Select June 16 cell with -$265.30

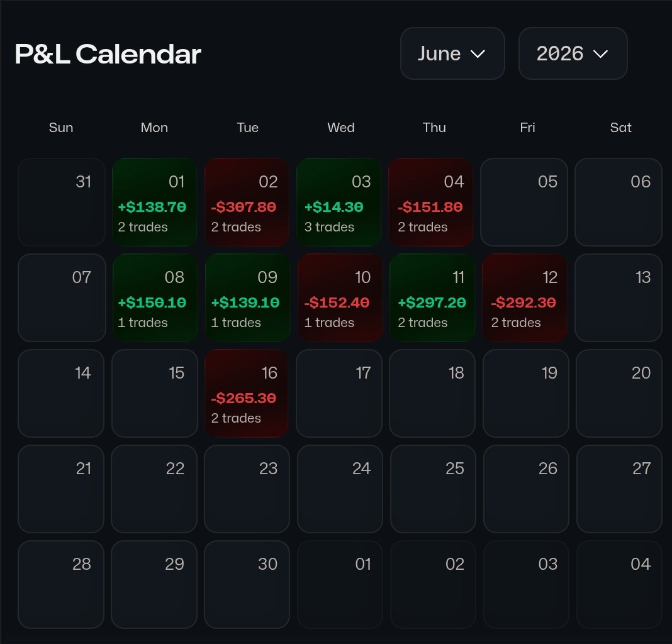[247, 393]
